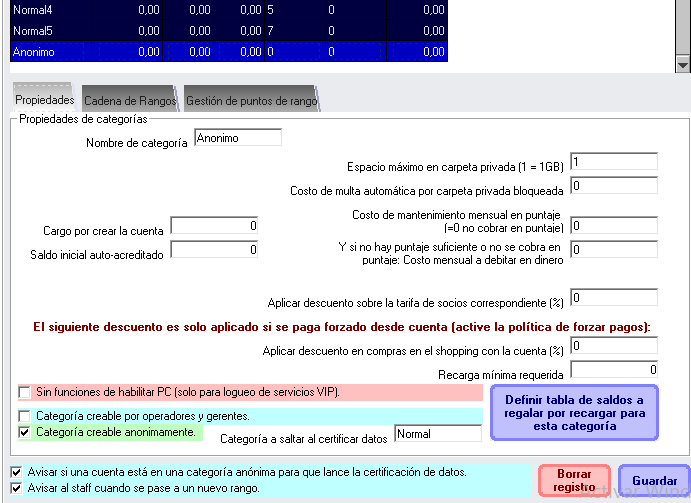This screenshot has width=691, height=503.
Task: Click the descuento sobre tarifa de socios field
Action: (x=614, y=298)
